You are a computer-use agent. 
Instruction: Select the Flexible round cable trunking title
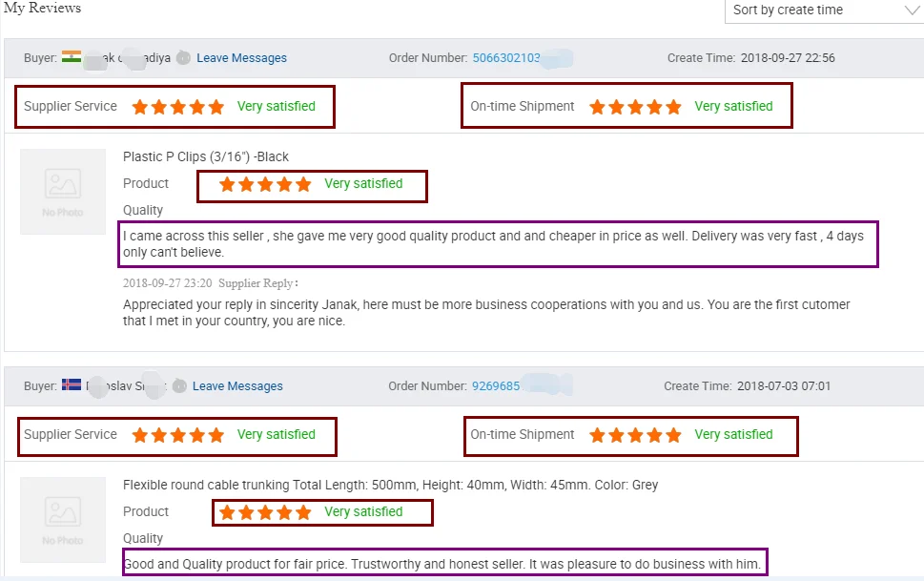click(390, 485)
